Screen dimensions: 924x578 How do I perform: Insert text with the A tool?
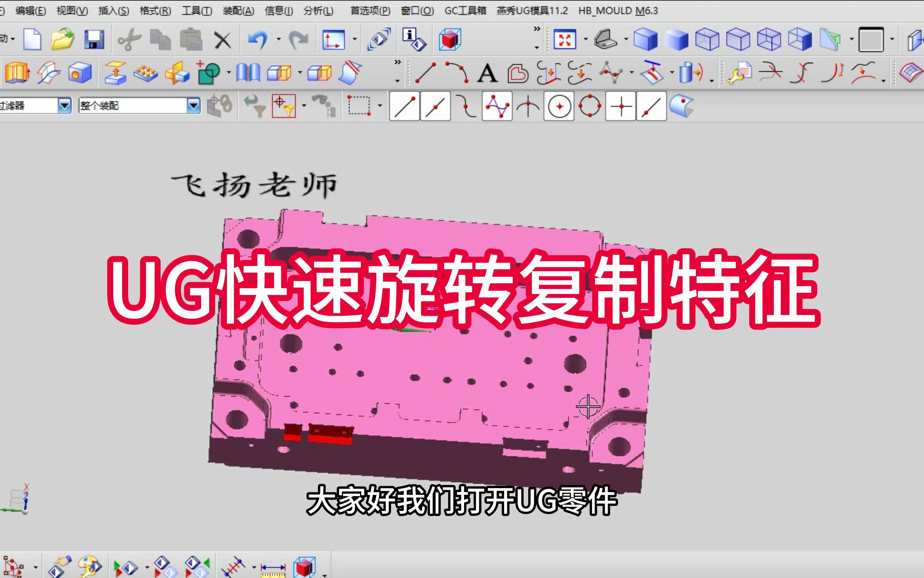(x=488, y=73)
